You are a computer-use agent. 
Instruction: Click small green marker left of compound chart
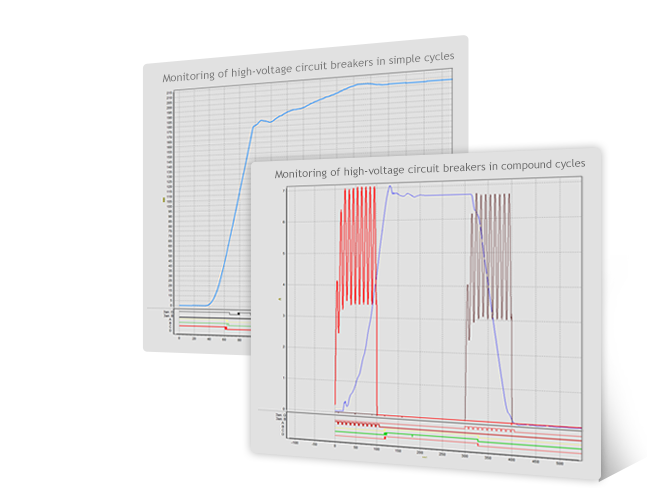coord(279,298)
